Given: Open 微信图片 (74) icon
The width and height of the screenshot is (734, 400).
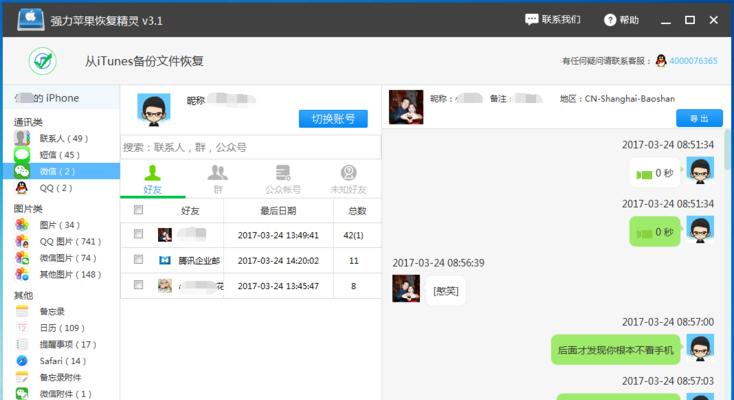Looking at the screenshot, I should point(22,258).
